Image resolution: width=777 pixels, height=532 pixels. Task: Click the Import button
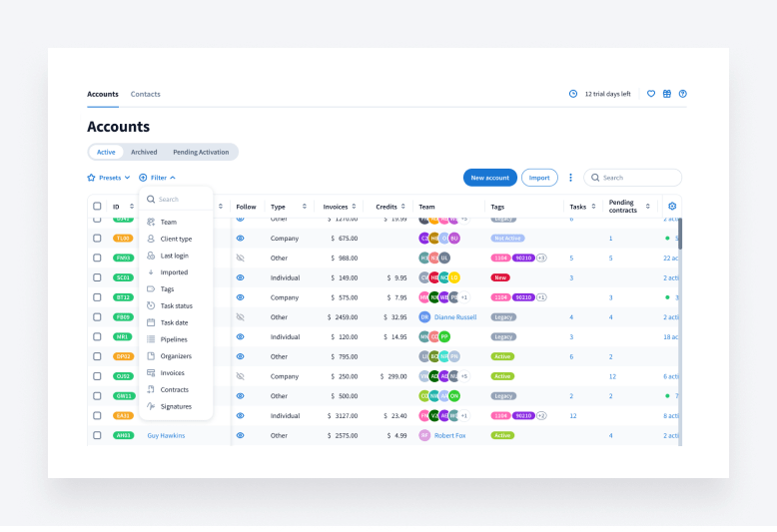click(539, 178)
